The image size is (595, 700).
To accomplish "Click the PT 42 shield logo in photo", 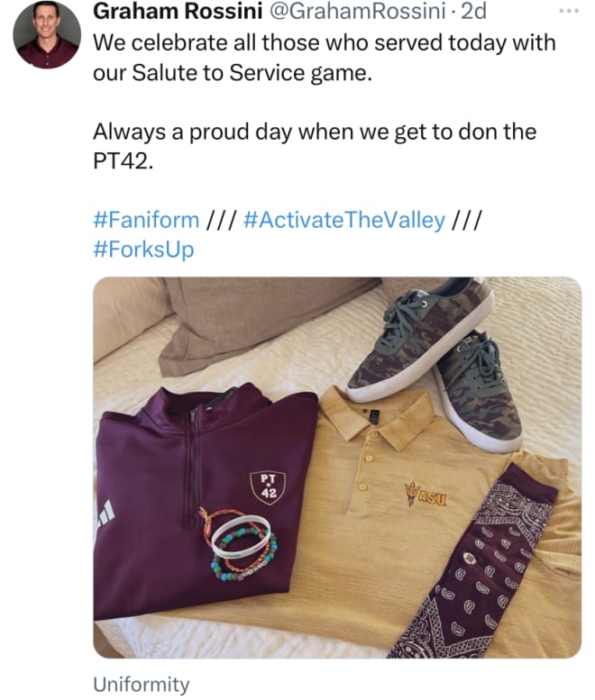I will tap(268, 487).
